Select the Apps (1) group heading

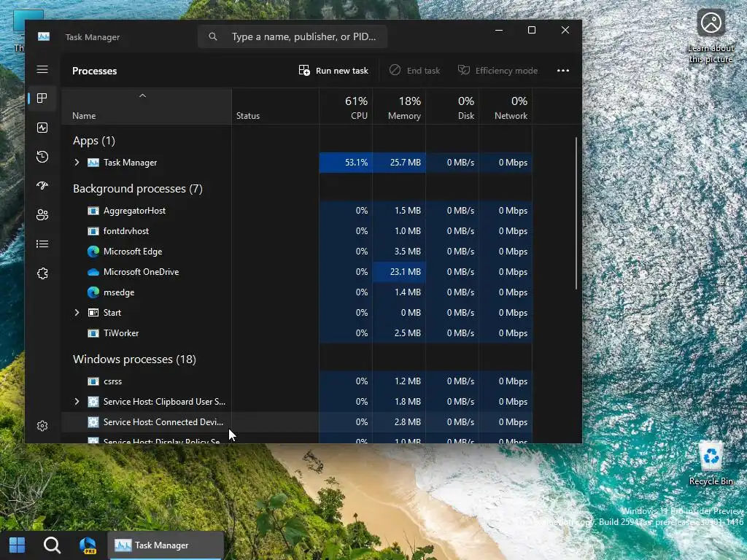click(94, 141)
